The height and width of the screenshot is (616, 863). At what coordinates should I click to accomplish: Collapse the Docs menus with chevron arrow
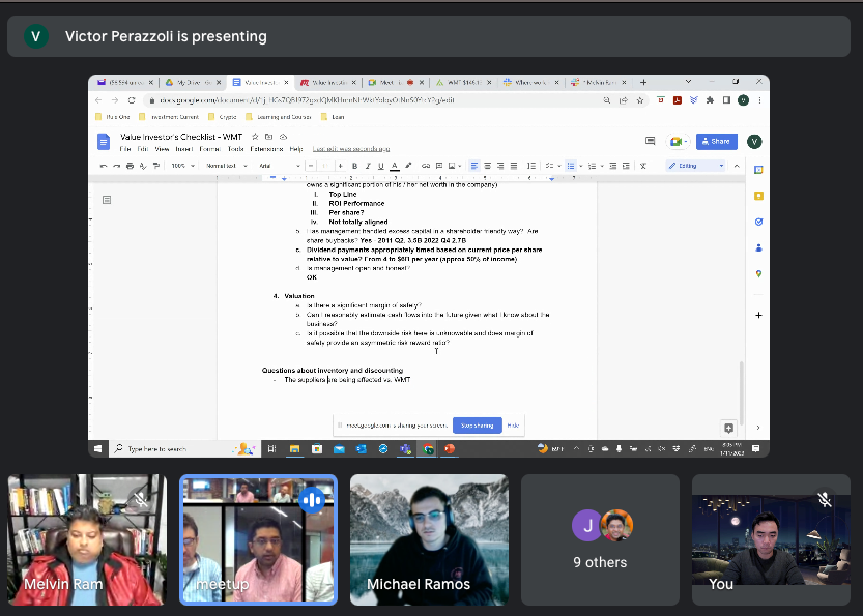[x=736, y=166]
